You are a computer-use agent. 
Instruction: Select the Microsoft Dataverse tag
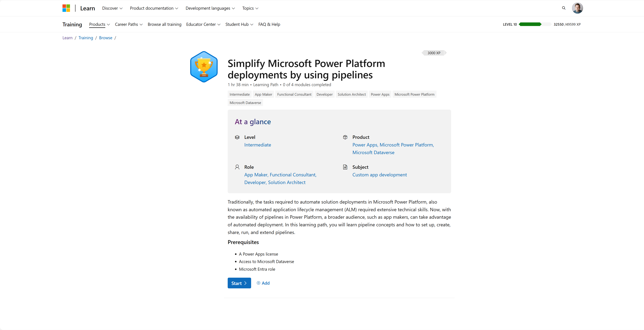pos(245,103)
